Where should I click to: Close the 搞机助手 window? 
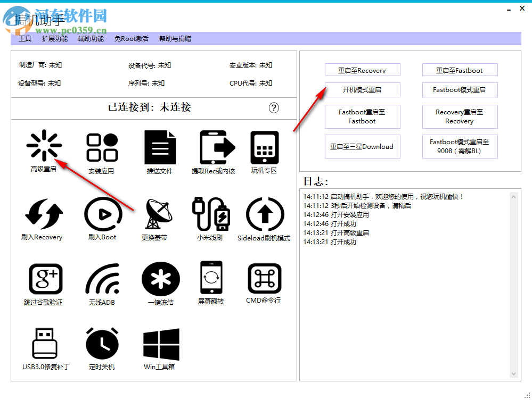click(522, 9)
